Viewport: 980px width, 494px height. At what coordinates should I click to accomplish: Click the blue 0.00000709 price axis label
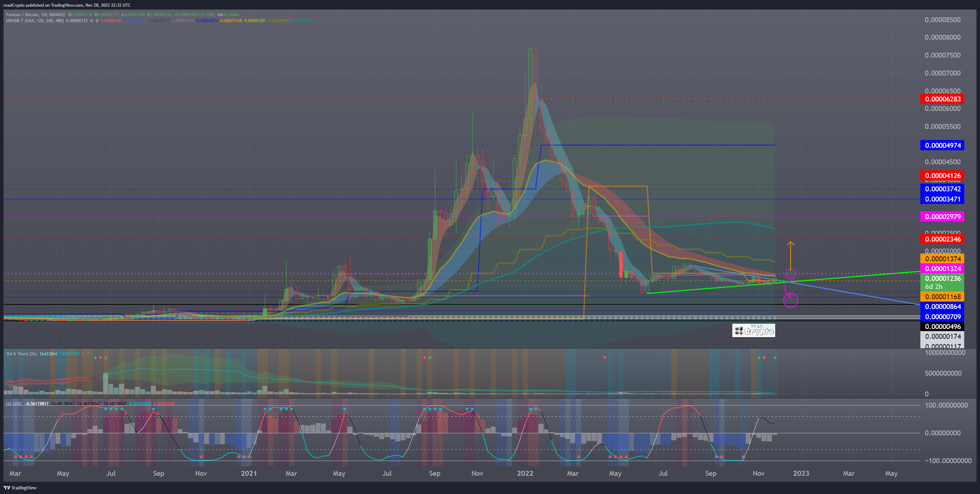[x=942, y=316]
